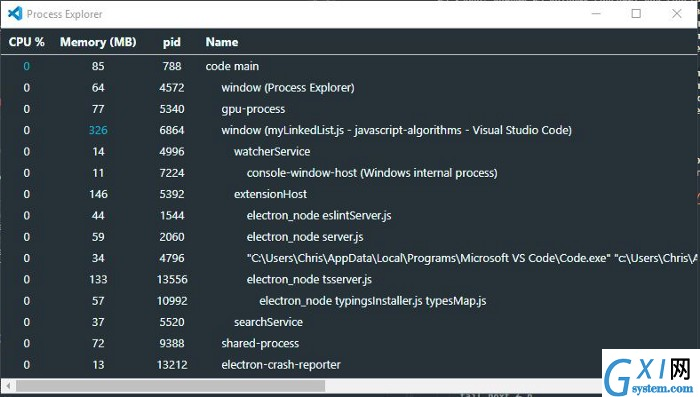The height and width of the screenshot is (397, 700).
Task: Select the window (Process Explorer) row
Action: coord(349,88)
